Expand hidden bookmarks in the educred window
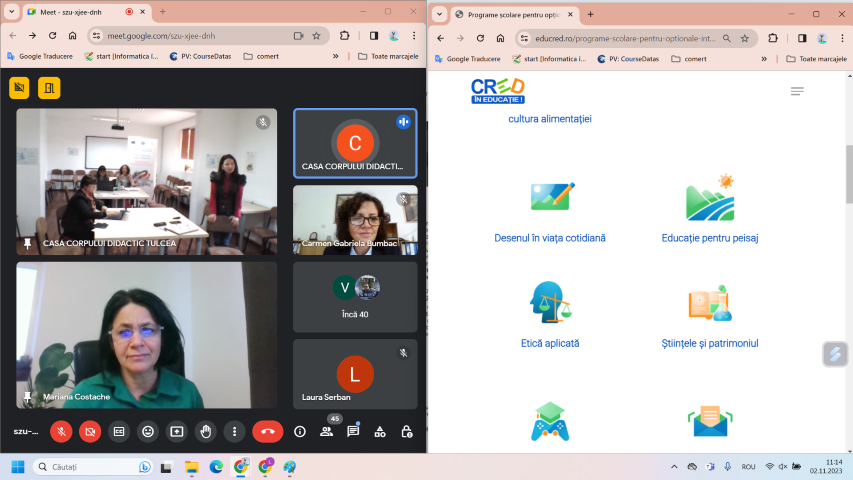Screen dimensions: 853x480 pyautogui.click(x=764, y=59)
